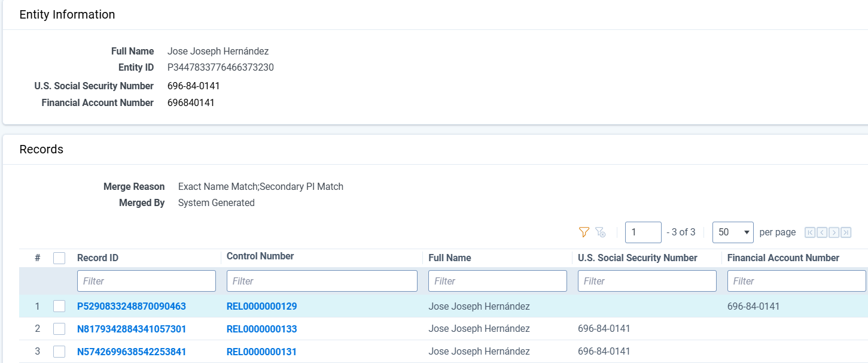Open record P5290833248870090463
868x363 pixels.
[132, 306]
